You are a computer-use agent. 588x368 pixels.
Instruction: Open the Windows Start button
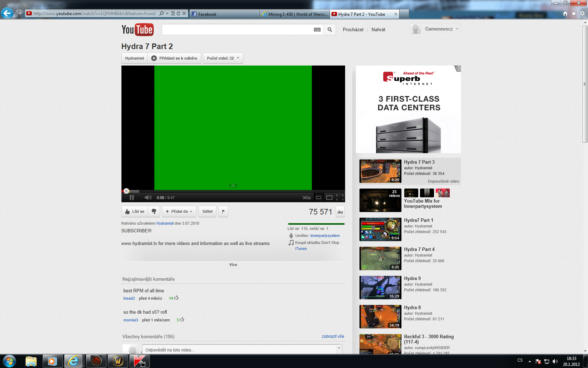[x=9, y=361]
